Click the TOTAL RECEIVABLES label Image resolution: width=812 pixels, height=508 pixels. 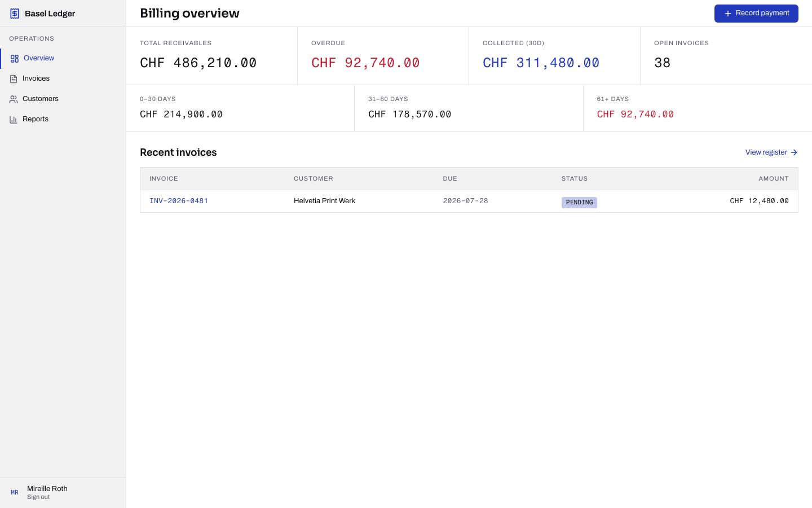click(x=176, y=43)
